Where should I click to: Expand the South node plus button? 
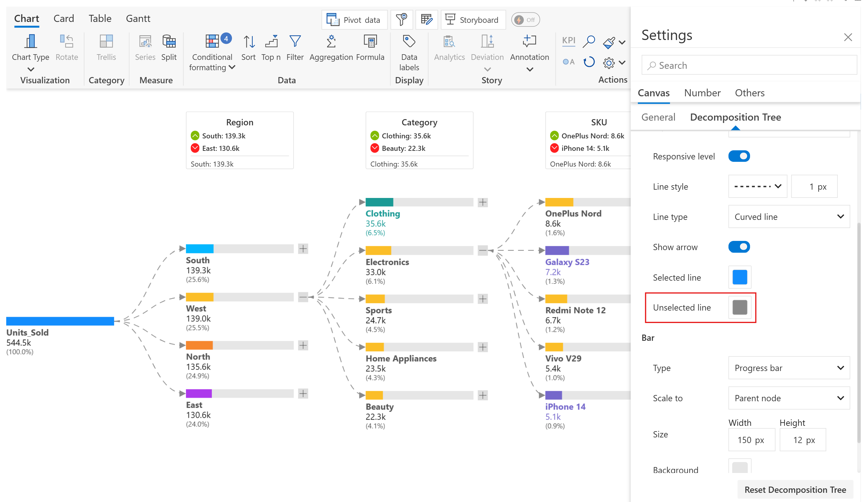click(x=303, y=249)
